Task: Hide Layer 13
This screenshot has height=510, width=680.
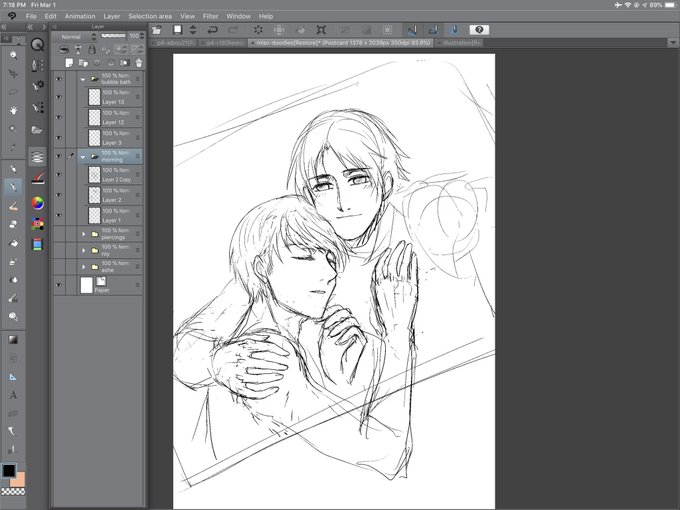Action: click(59, 97)
